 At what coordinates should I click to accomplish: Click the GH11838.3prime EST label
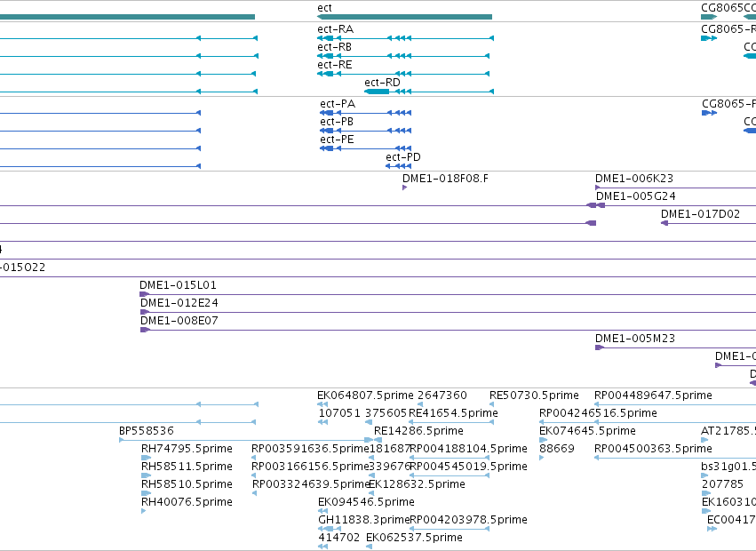tap(364, 521)
